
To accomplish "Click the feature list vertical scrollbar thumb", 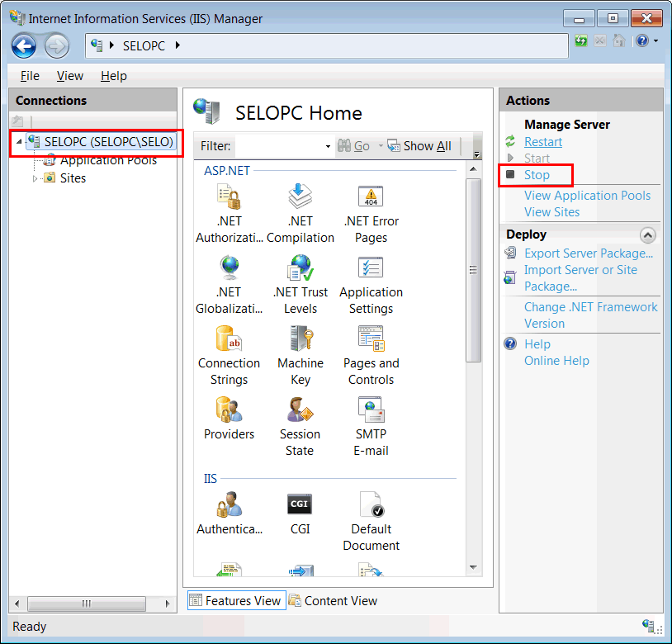I will point(473,270).
